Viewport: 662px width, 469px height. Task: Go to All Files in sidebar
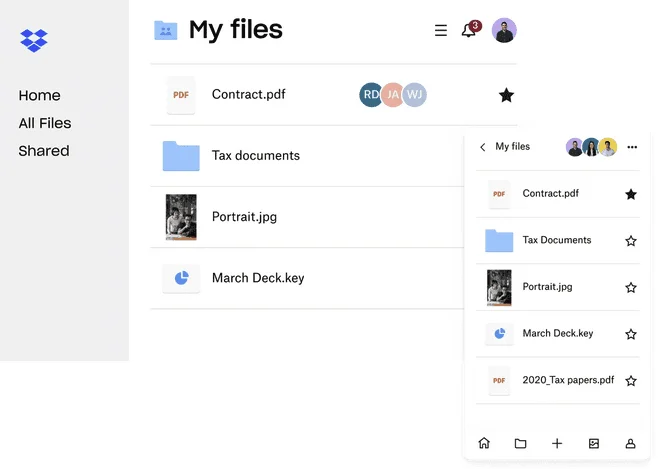point(45,123)
